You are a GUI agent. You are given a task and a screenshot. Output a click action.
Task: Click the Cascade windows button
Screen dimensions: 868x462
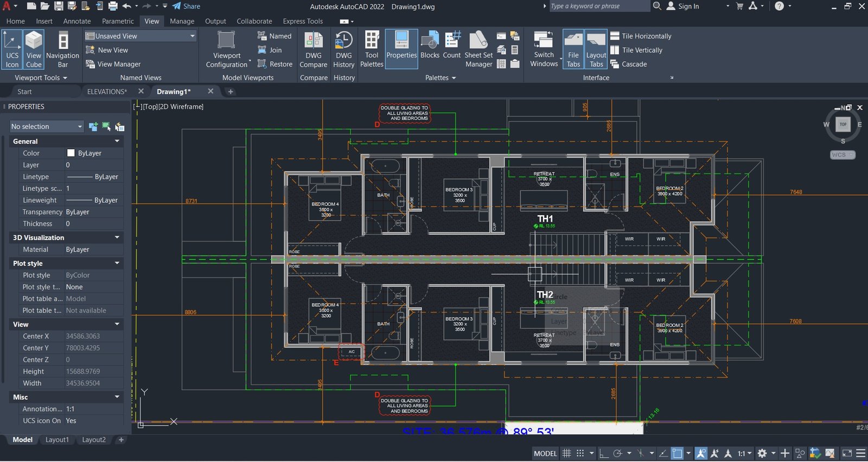coord(628,64)
